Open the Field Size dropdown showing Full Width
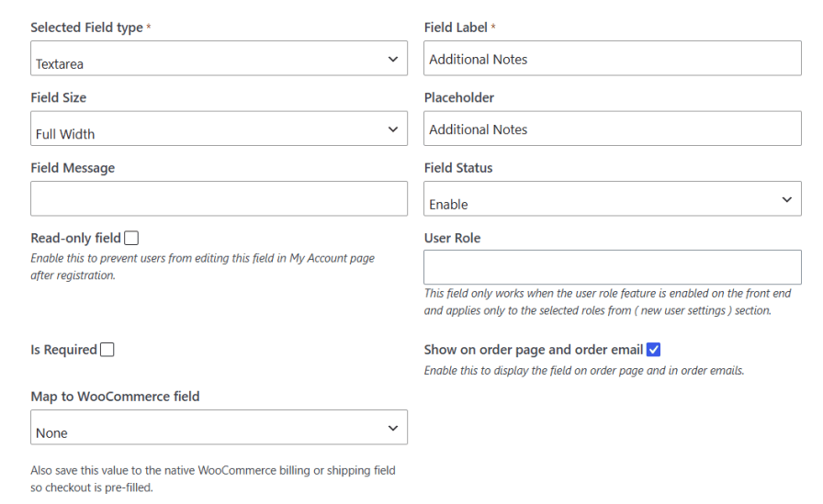 (x=219, y=129)
